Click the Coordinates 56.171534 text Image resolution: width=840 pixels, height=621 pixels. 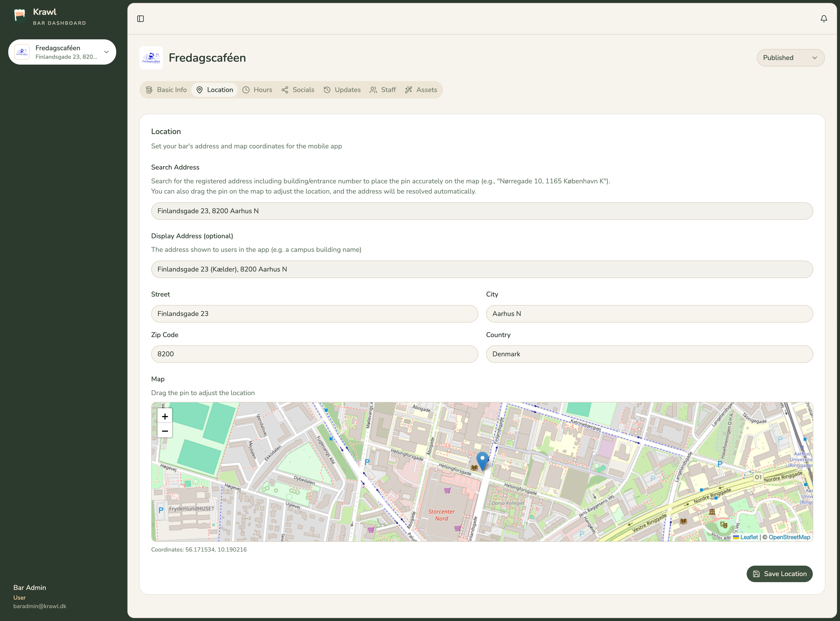click(x=199, y=550)
